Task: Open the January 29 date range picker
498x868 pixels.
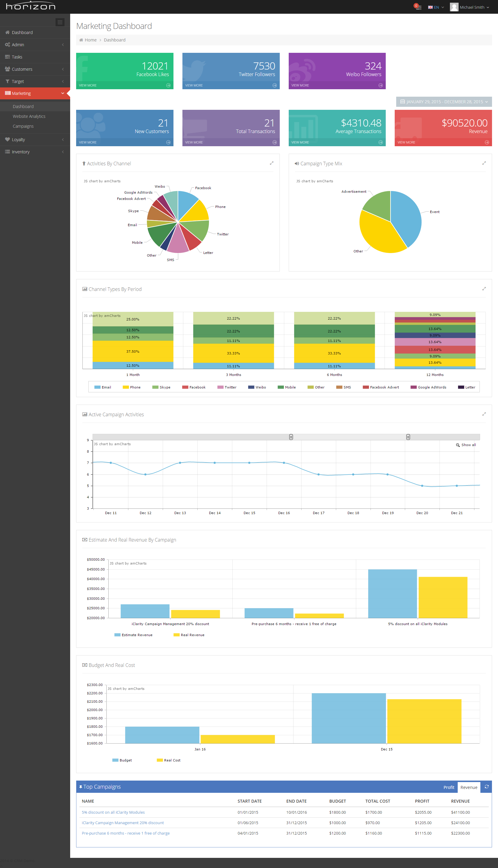Action: (443, 101)
